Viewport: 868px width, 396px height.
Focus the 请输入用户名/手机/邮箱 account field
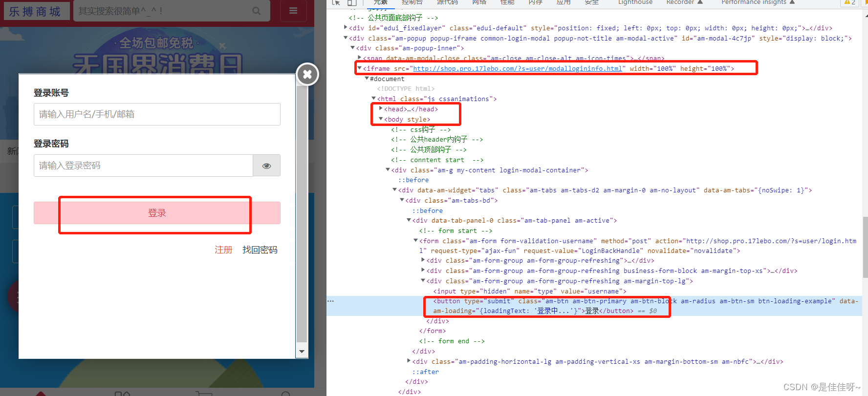(157, 114)
